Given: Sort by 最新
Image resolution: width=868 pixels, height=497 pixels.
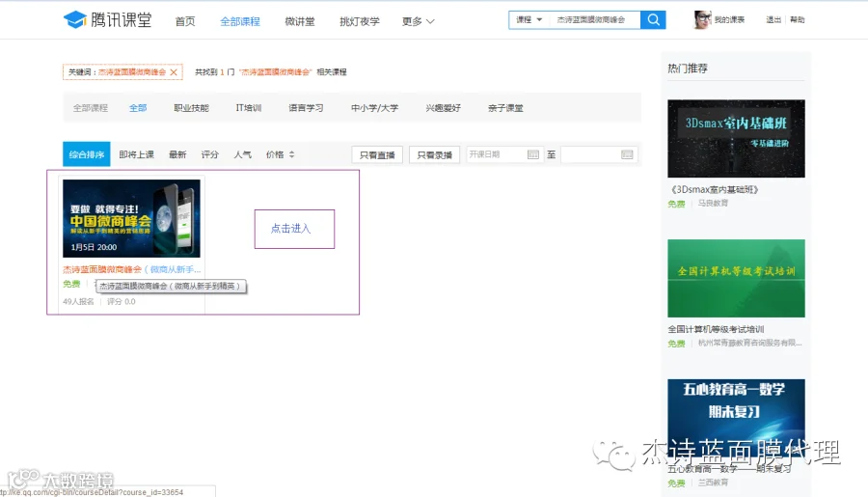Looking at the screenshot, I should click(177, 154).
